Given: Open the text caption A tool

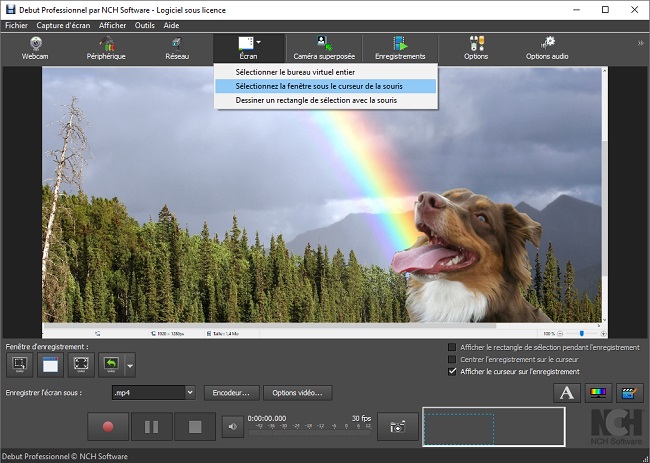Looking at the screenshot, I should pos(567,392).
